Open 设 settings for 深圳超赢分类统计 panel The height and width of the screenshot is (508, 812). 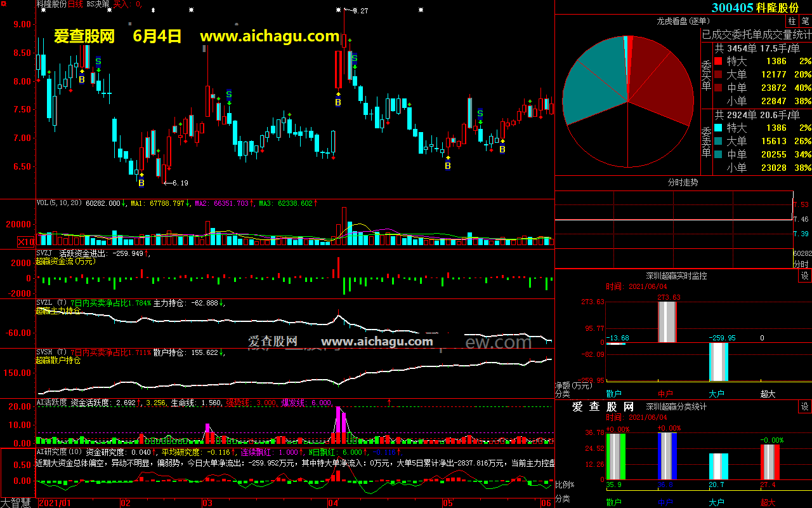point(804,407)
